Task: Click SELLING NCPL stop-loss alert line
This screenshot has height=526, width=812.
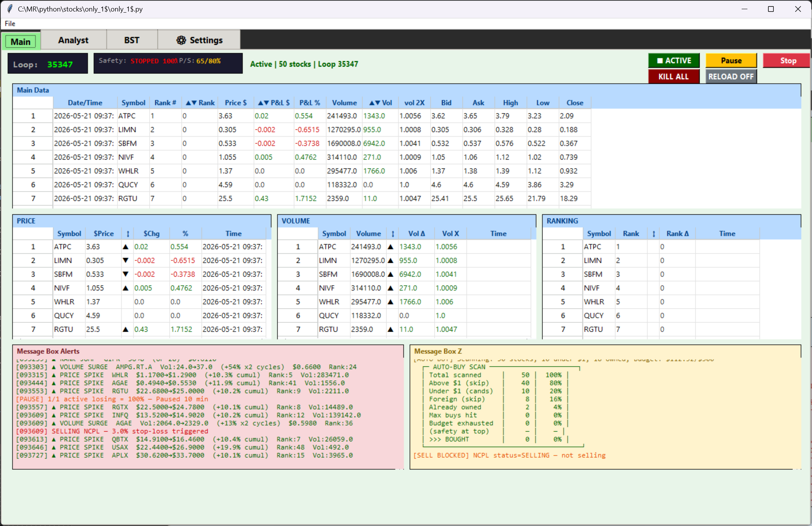Action: point(112,431)
